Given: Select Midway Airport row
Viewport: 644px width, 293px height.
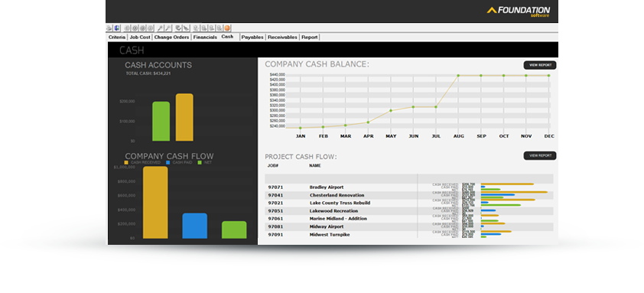Looking at the screenshot, I should coord(409,226).
